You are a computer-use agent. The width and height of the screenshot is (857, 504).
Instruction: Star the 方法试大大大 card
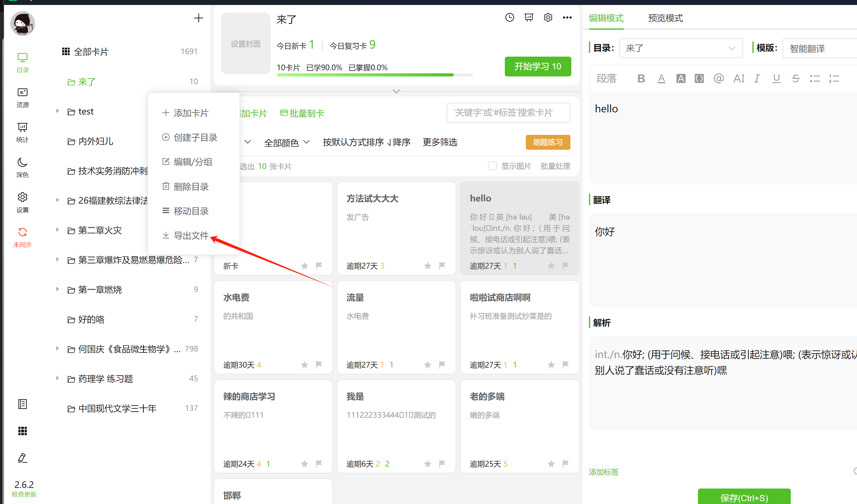(x=427, y=266)
